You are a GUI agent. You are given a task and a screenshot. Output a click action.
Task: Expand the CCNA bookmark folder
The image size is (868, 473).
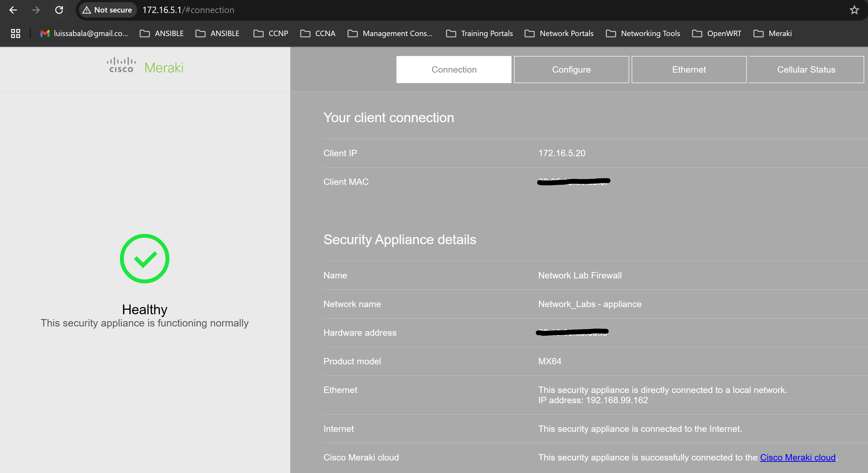pos(318,33)
